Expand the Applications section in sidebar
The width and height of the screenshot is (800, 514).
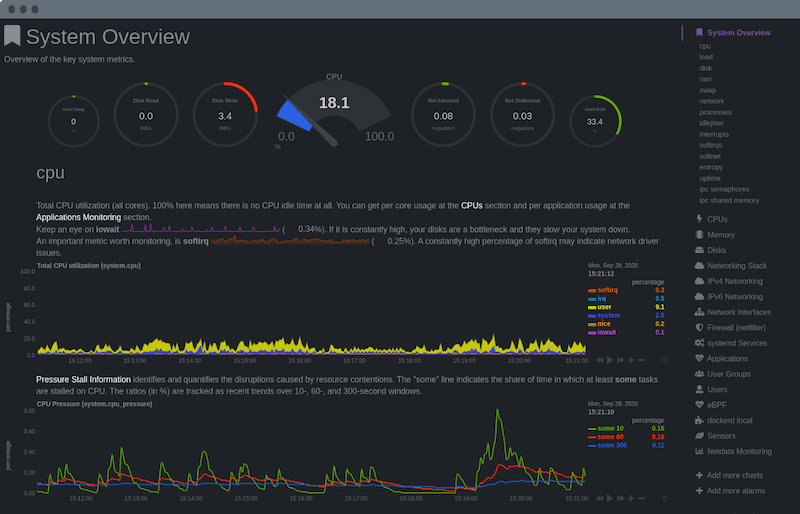[727, 358]
